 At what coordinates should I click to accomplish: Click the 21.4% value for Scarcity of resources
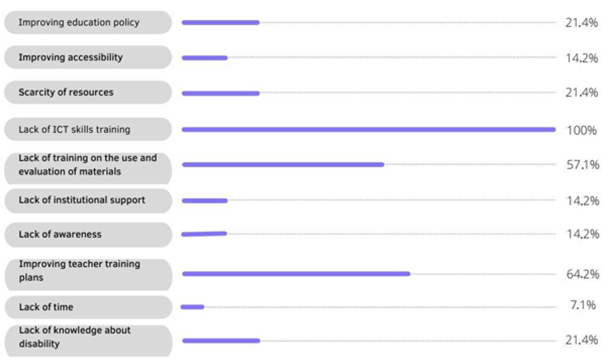point(581,93)
